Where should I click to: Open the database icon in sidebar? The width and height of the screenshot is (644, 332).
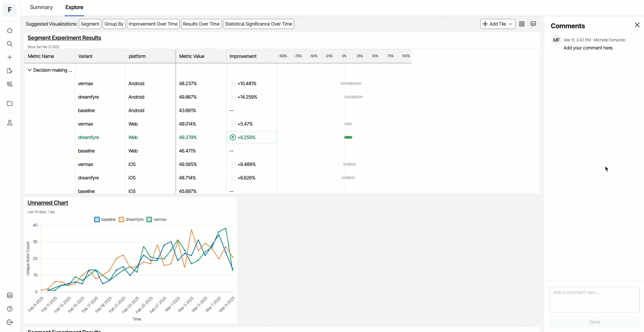[x=10, y=295]
